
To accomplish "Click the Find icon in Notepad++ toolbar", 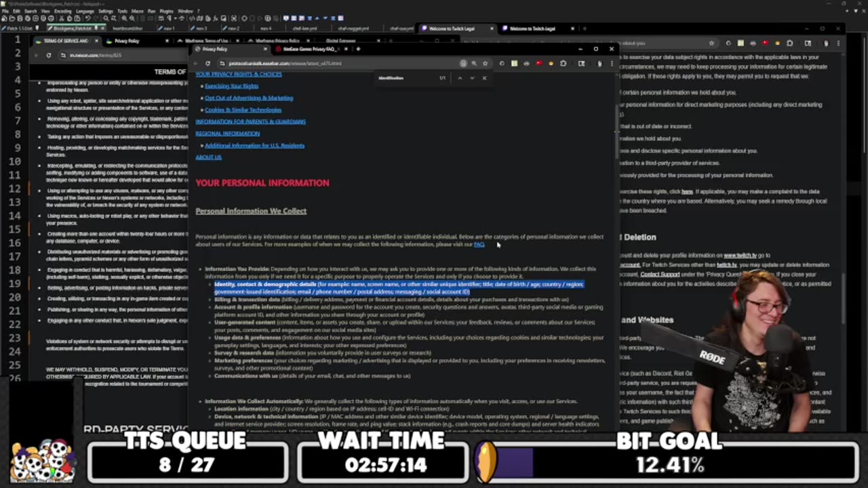I will (x=106, y=18).
